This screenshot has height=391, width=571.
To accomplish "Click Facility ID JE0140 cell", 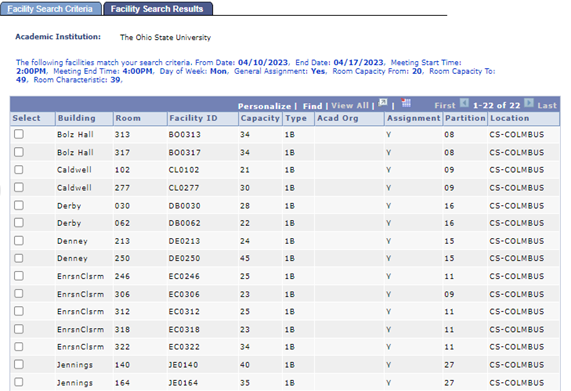I will (183, 365).
